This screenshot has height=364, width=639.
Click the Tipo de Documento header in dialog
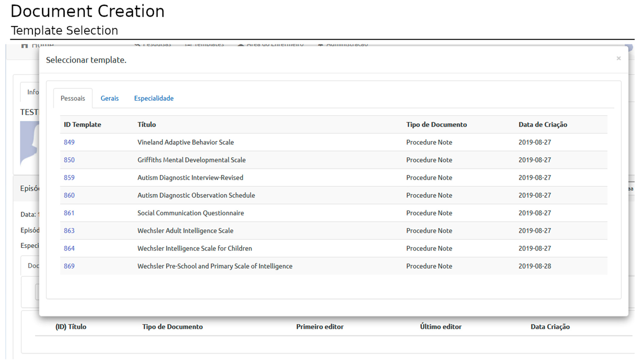(x=436, y=125)
